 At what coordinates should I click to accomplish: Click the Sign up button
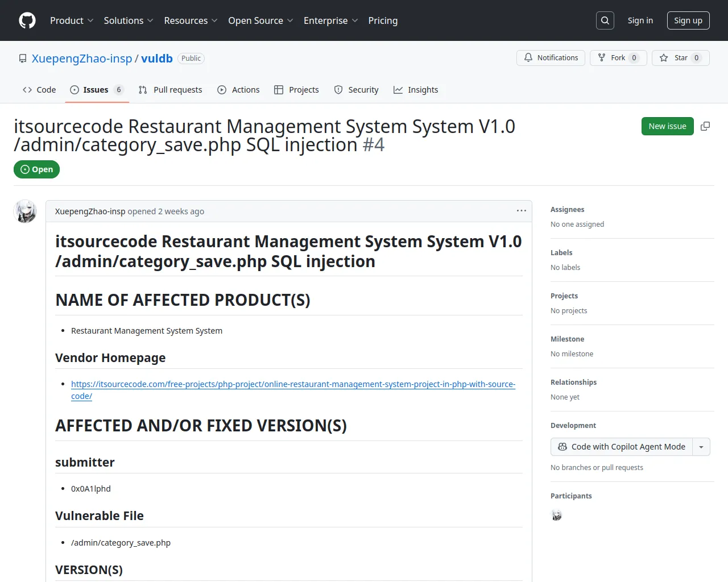tap(688, 20)
